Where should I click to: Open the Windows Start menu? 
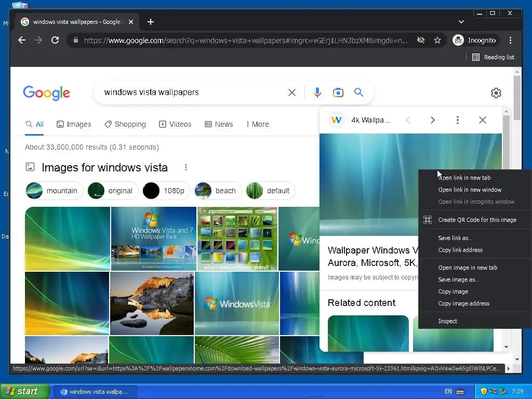click(24, 392)
